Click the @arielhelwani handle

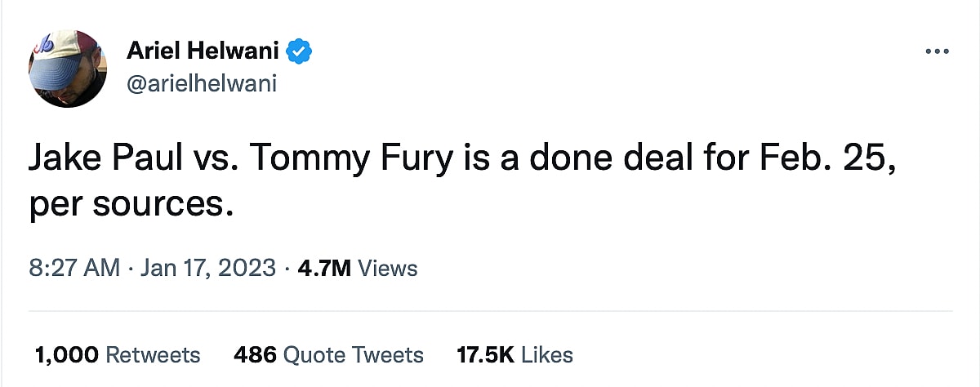(x=201, y=82)
